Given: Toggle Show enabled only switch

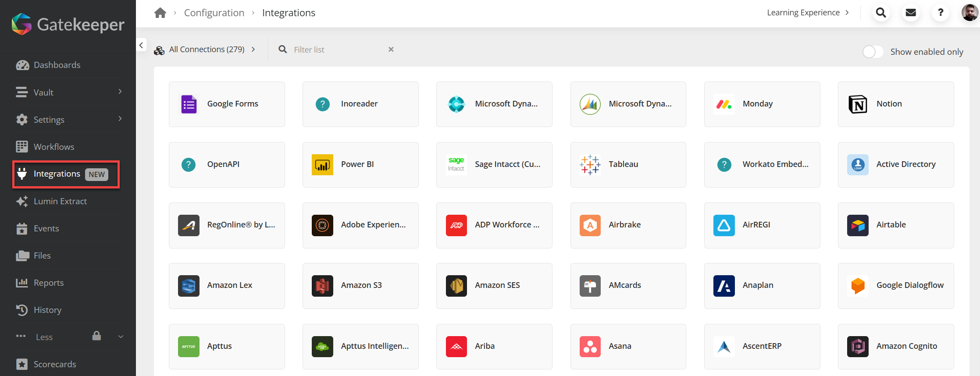Looking at the screenshot, I should 873,52.
